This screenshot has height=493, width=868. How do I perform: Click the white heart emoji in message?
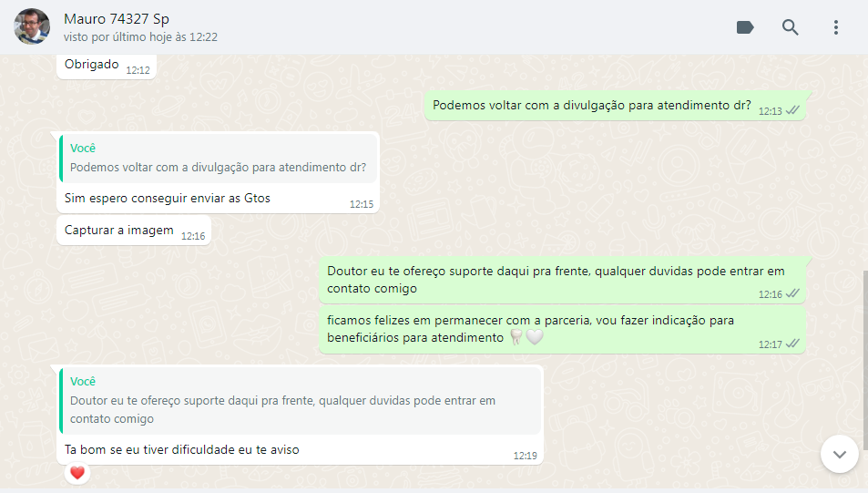point(535,337)
